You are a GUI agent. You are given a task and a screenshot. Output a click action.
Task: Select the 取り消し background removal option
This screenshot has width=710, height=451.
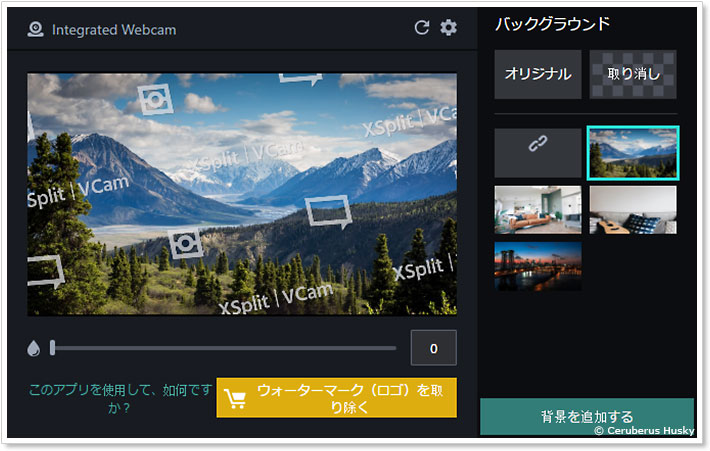(633, 74)
